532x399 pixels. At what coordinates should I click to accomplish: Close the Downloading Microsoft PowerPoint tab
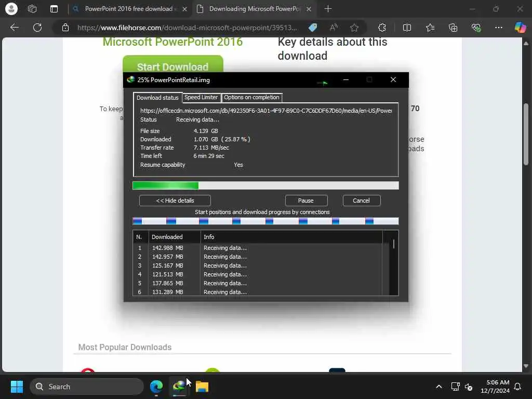coord(309,9)
